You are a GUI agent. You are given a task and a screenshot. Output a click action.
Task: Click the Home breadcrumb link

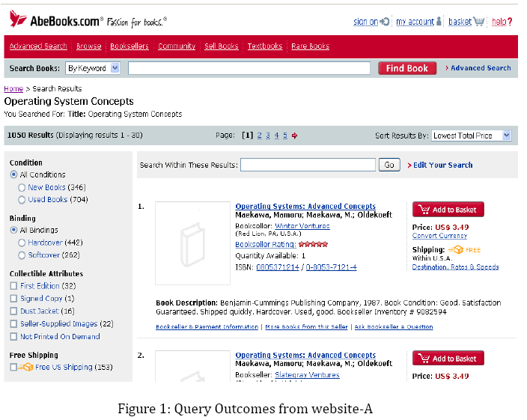(13, 88)
